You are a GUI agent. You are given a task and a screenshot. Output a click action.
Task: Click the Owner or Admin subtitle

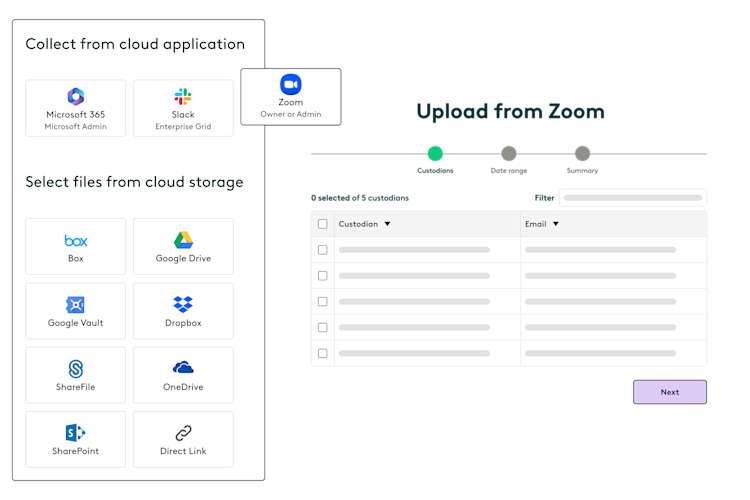click(291, 114)
